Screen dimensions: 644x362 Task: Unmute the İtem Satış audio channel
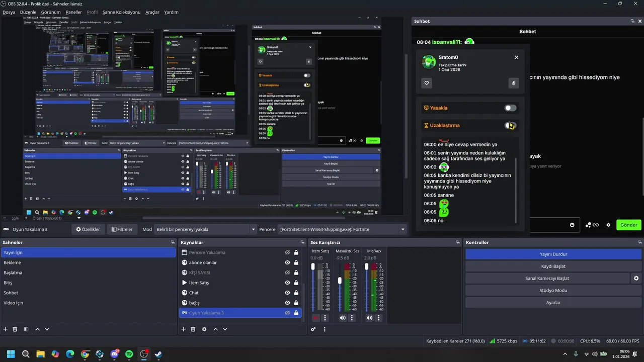[x=315, y=318]
